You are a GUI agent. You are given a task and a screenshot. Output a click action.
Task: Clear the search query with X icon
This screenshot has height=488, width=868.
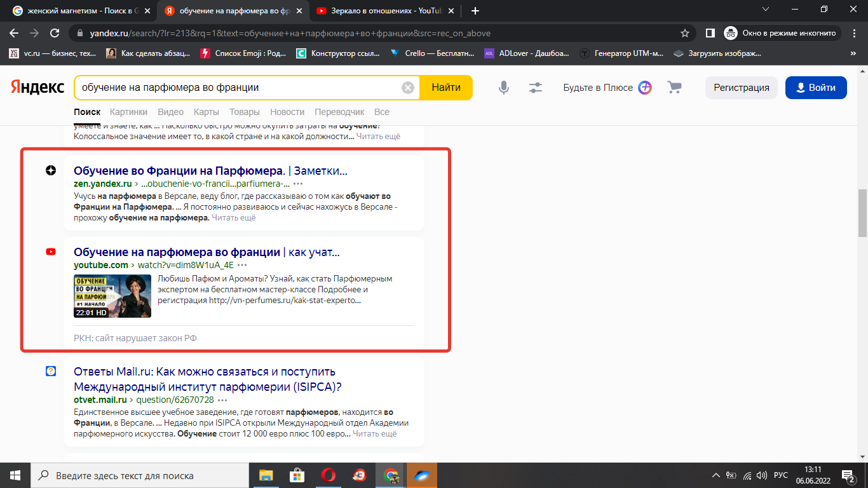tap(408, 88)
